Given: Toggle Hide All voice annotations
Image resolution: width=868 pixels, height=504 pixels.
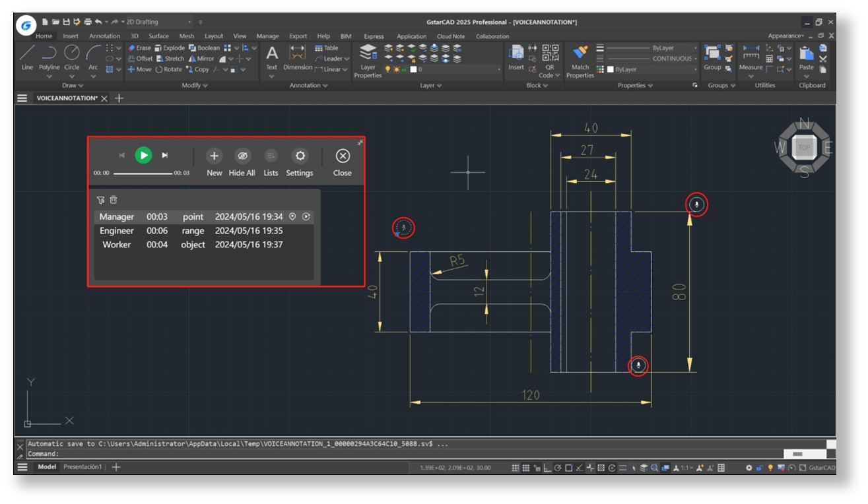Looking at the screenshot, I should [242, 157].
